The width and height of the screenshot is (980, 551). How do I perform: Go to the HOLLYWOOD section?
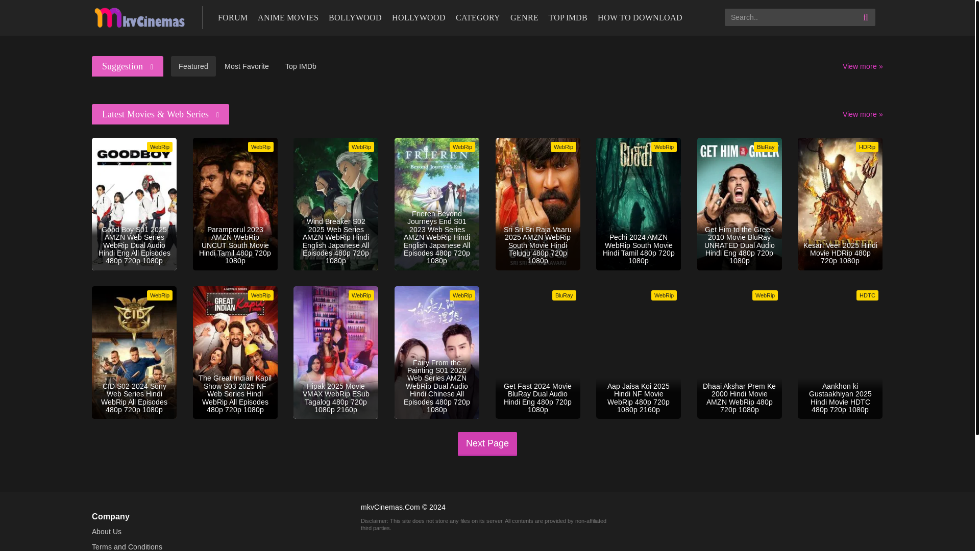(x=419, y=18)
